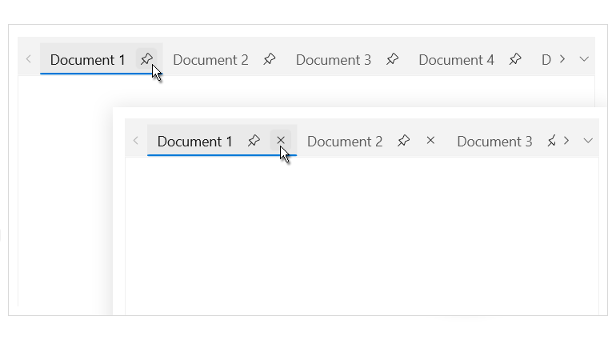This screenshot has height=364, width=616.
Task: Pin Document 2 in the back window
Action: (270, 59)
